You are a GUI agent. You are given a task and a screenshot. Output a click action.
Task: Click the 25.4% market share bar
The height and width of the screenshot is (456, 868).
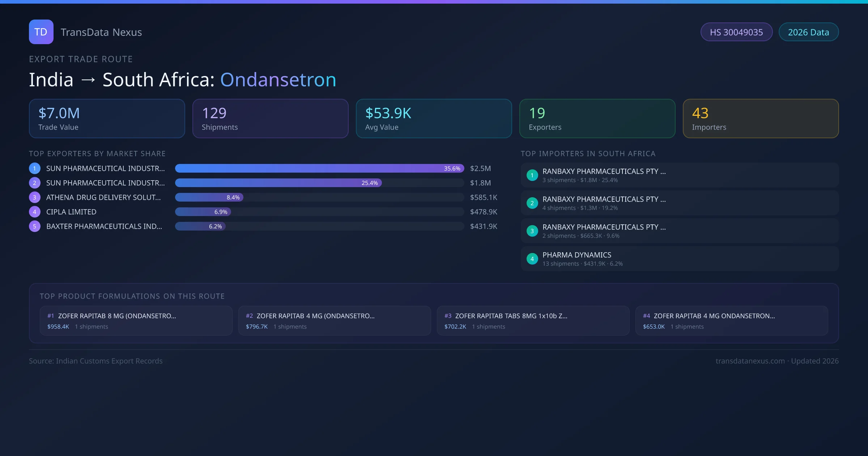(x=278, y=183)
